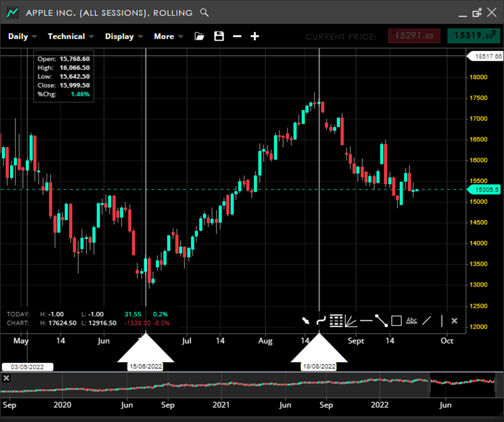Click the green buy price 15319.50 button
Viewport: 504px width, 422px height.
click(474, 36)
